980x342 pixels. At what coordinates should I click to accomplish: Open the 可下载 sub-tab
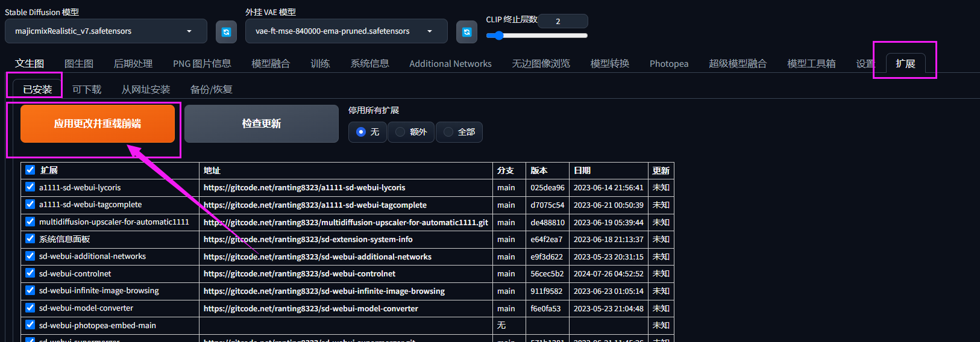pyautogui.click(x=87, y=90)
